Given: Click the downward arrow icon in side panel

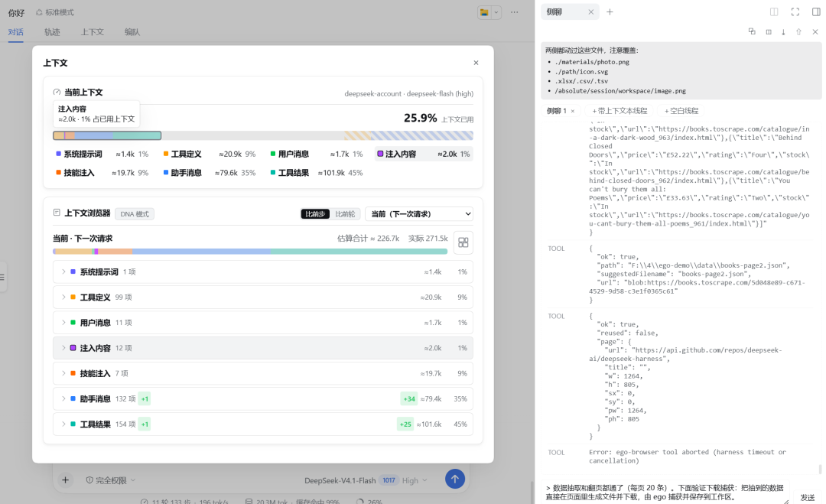Looking at the screenshot, I should (783, 32).
